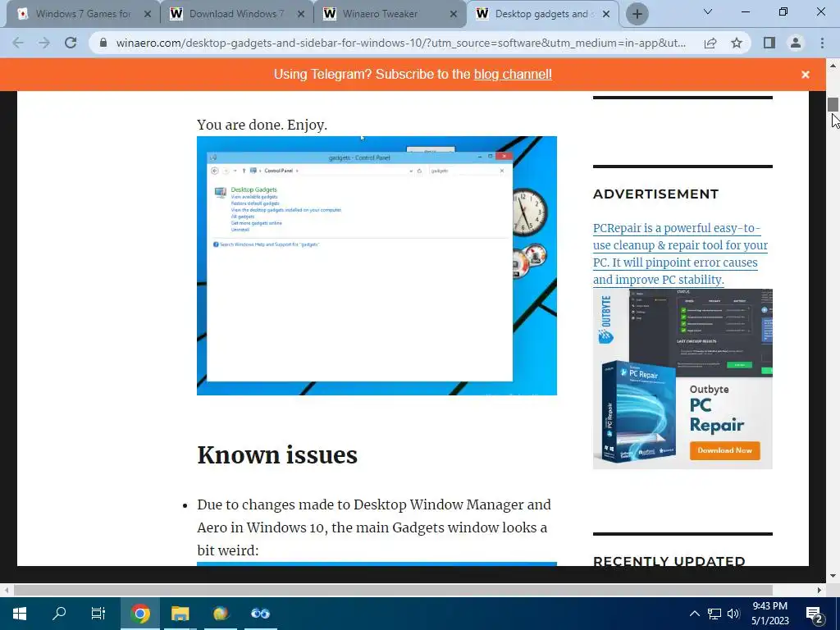
Task: Open the eyes icon app on the taskbar
Action: pyautogui.click(x=260, y=614)
